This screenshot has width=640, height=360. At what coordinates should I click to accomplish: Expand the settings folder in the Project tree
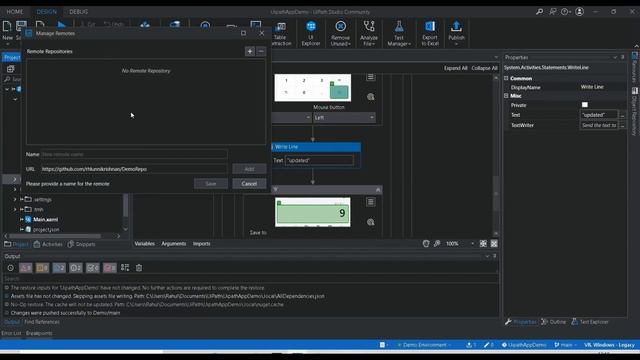coord(15,200)
